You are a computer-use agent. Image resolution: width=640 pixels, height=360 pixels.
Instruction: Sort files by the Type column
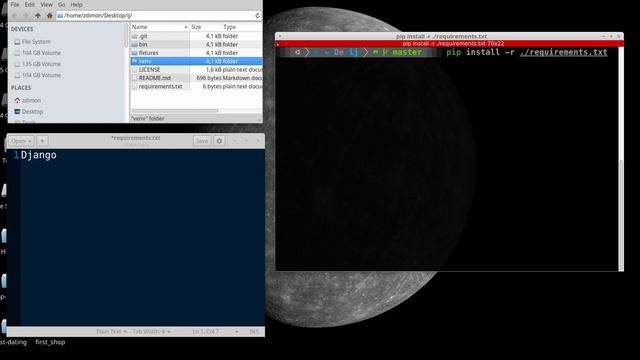coord(241,27)
